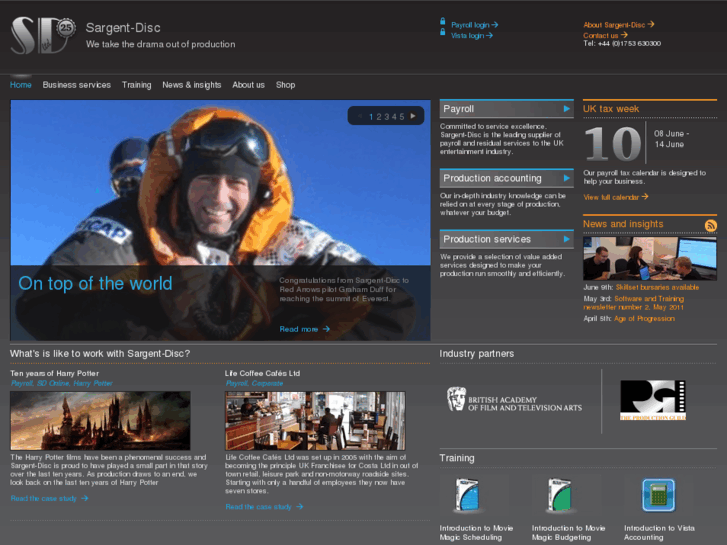Expand the Production services panel arrow
This screenshot has height=545, width=727.
coord(566,239)
